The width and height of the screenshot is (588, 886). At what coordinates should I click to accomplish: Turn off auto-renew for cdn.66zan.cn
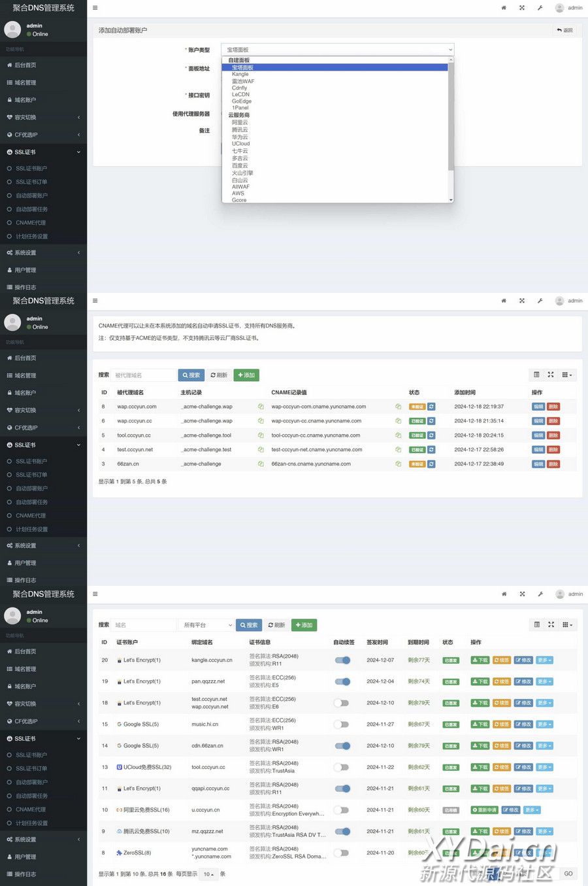coord(342,746)
